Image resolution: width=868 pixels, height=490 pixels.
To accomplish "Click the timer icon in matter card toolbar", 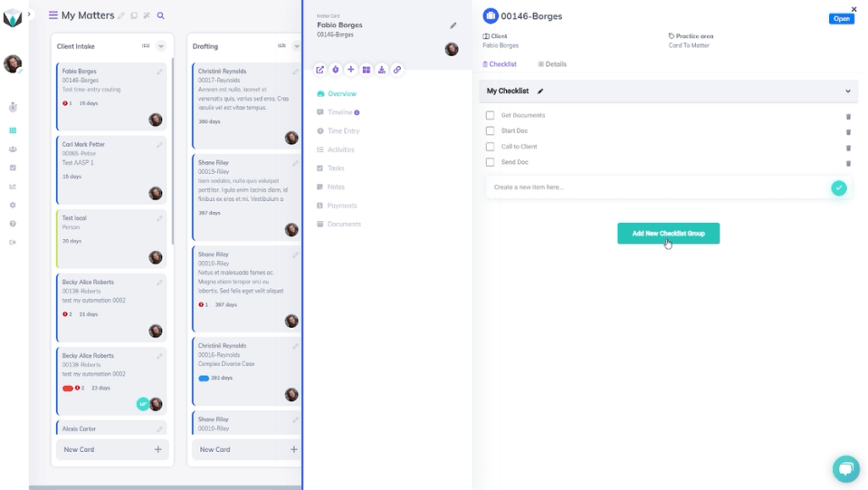I will coord(336,70).
